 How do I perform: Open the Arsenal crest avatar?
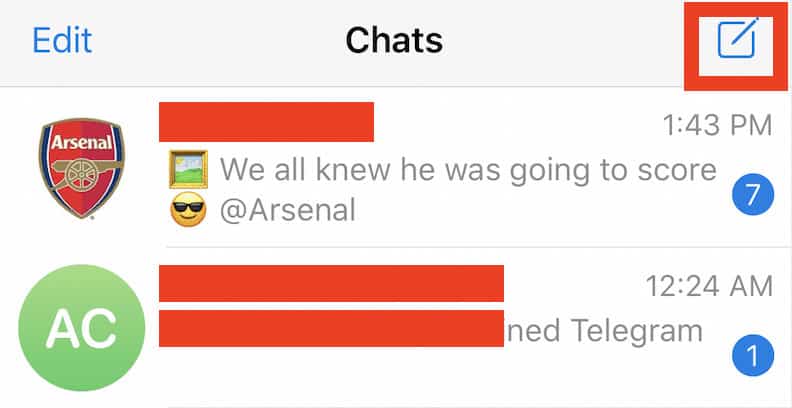[x=82, y=168]
